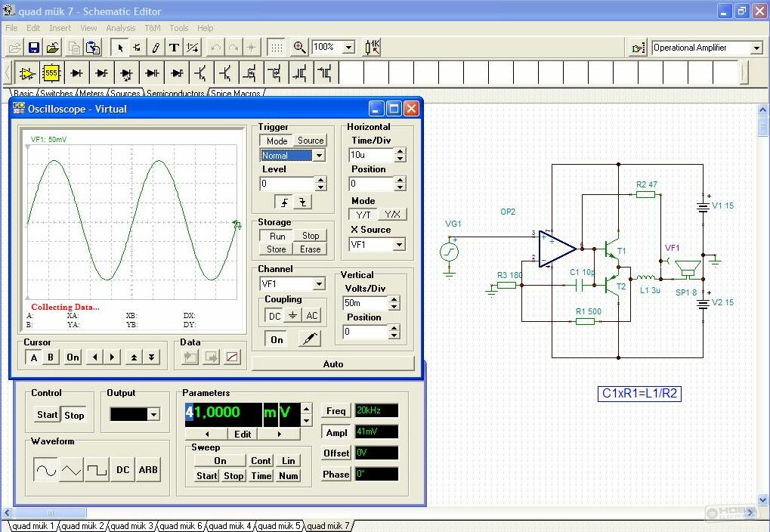Toggle the channel On button
The height and width of the screenshot is (532, 770).
[277, 339]
